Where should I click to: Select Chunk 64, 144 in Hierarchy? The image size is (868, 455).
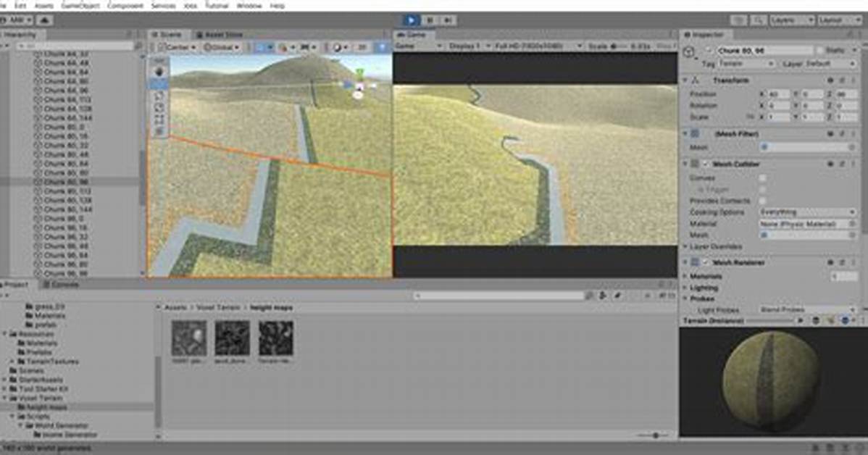[x=68, y=118]
